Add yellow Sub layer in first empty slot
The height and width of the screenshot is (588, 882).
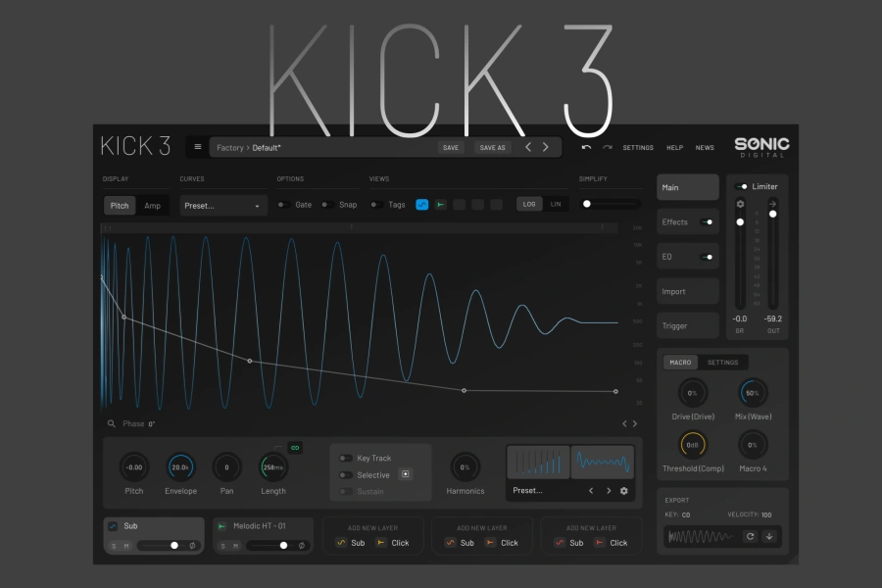(x=351, y=542)
